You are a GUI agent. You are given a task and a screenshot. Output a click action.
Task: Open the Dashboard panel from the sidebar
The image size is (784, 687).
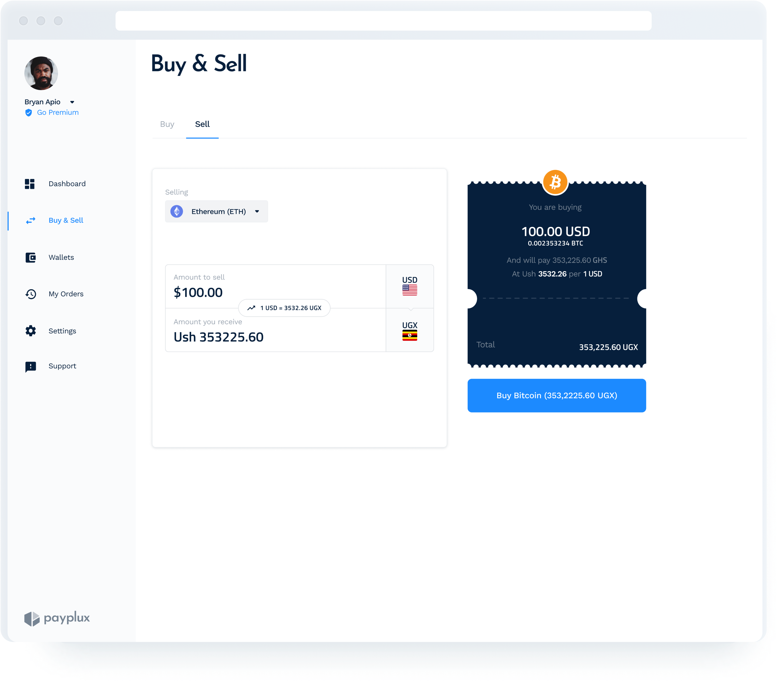point(67,184)
